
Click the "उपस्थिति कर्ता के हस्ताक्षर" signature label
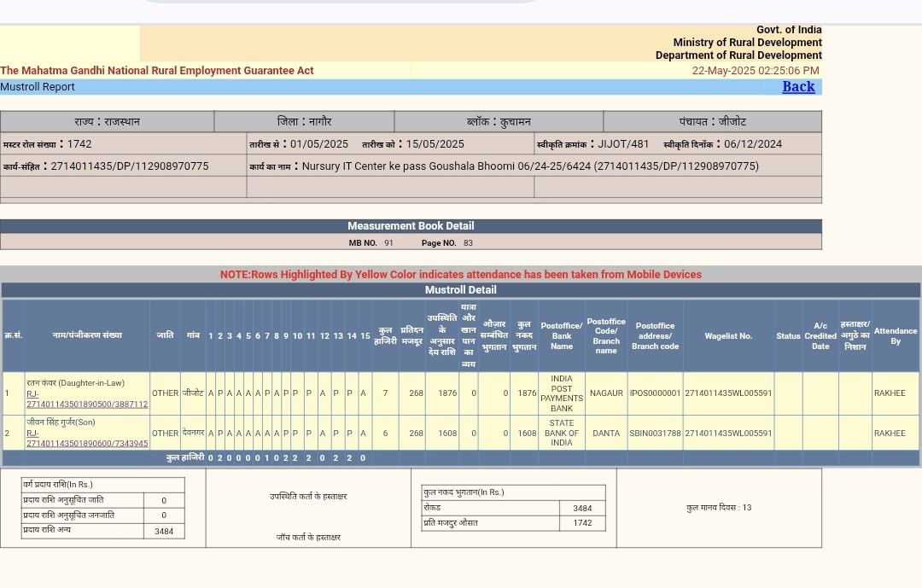(308, 497)
